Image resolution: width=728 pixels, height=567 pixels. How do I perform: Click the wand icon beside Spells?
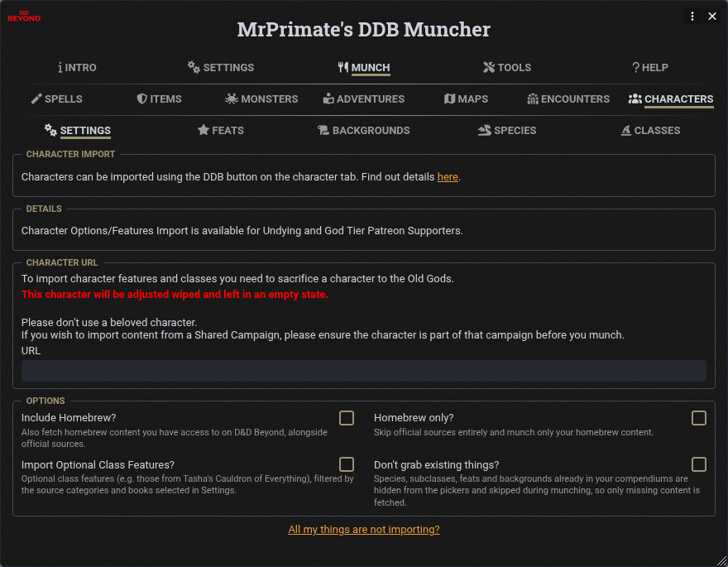pos(36,99)
